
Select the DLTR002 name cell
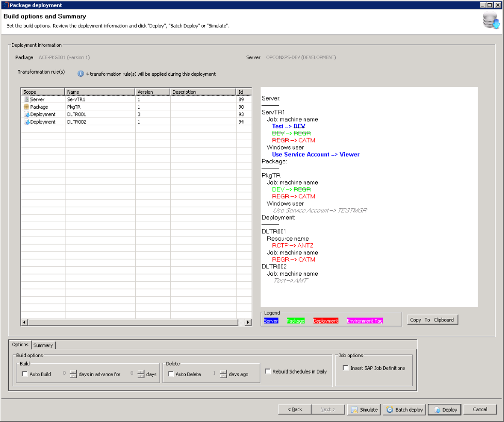click(x=100, y=122)
